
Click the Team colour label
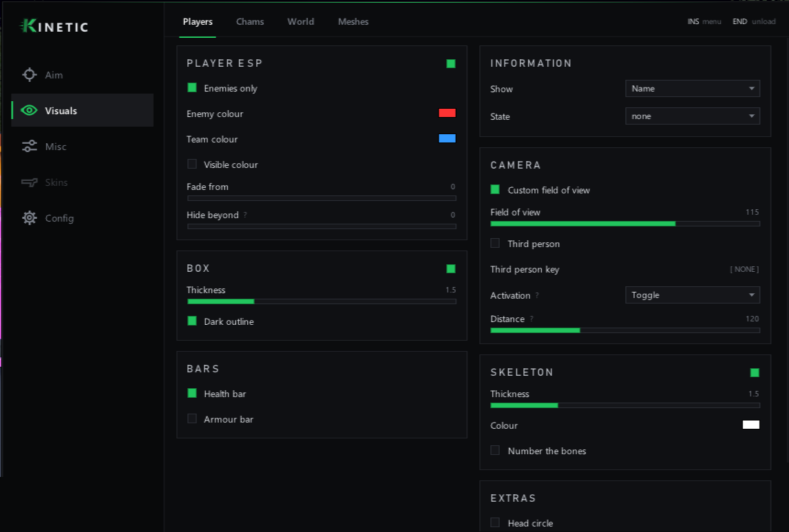[x=212, y=139]
